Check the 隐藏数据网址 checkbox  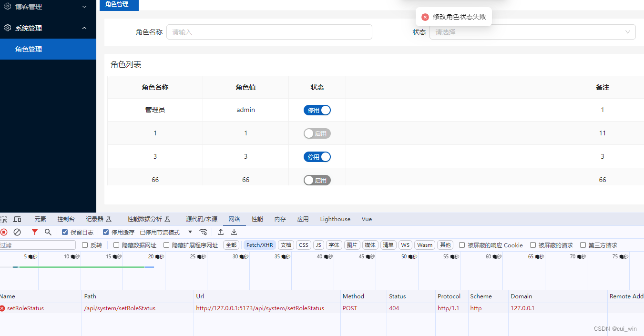click(x=116, y=245)
